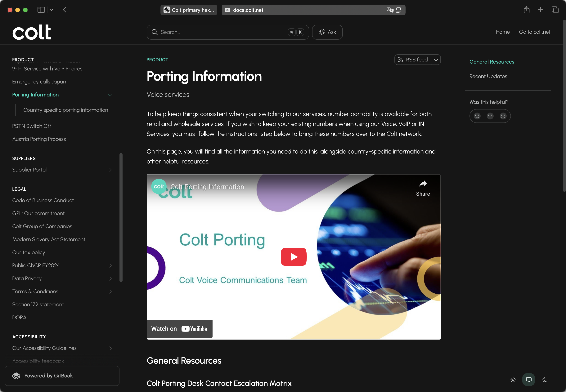Play the Colt Porting YouTube video
Screen dimensions: 566x392
click(294, 257)
